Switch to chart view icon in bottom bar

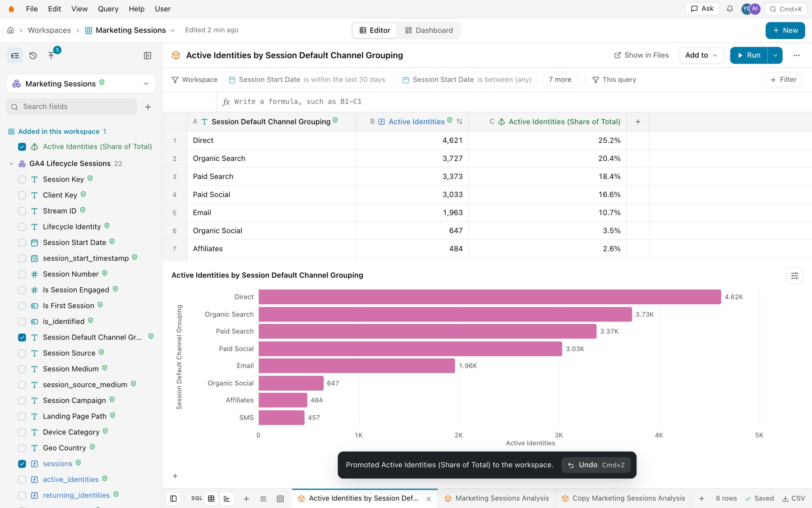tap(227, 499)
